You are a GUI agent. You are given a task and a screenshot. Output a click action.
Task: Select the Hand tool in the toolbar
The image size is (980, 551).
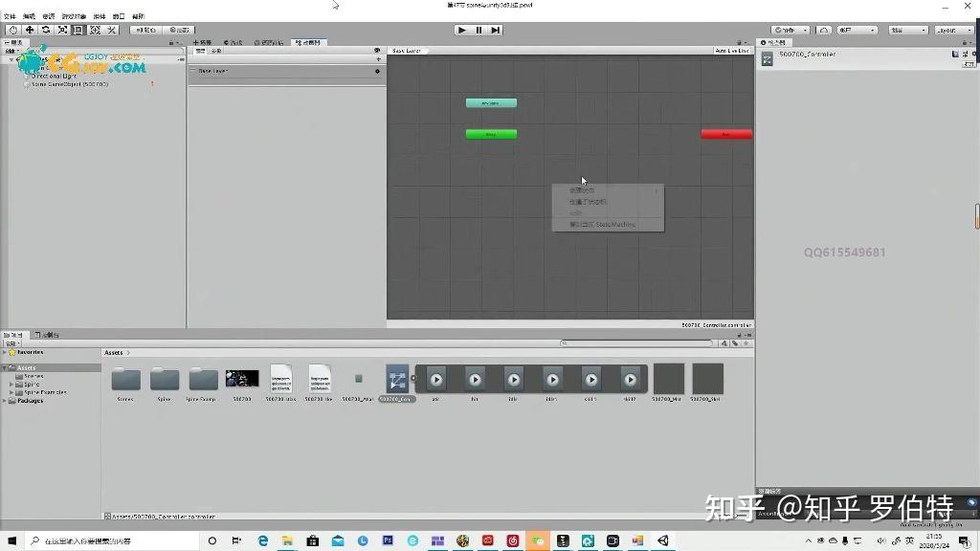[x=12, y=30]
